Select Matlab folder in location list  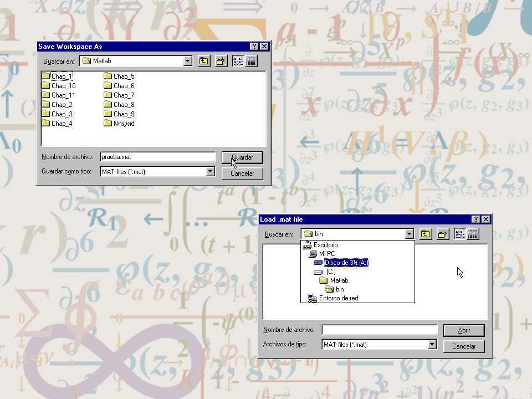(334, 280)
